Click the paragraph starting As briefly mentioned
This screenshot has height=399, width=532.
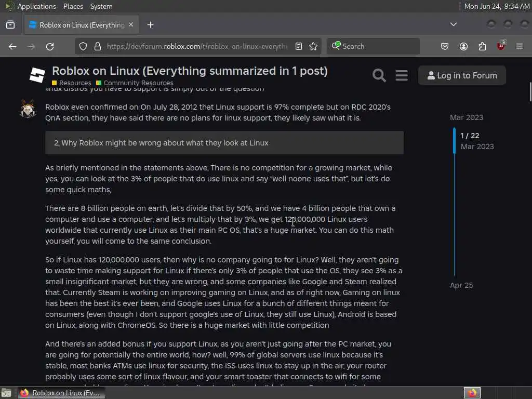coord(219,179)
